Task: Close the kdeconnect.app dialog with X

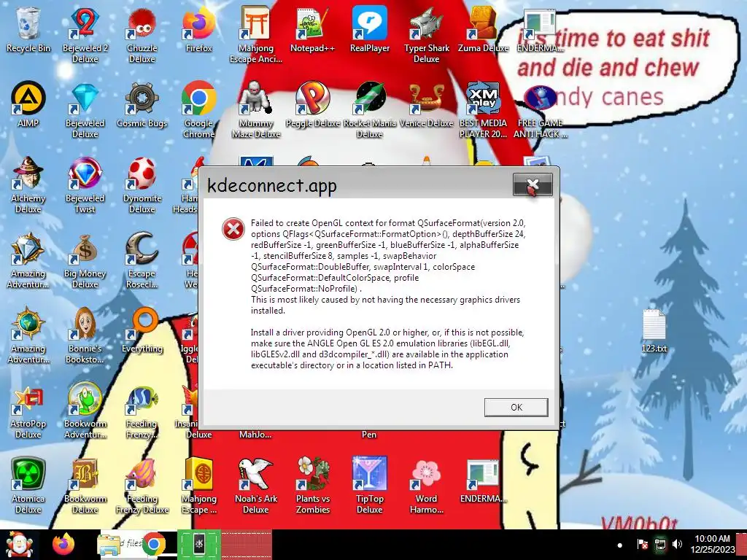Action: click(x=533, y=184)
